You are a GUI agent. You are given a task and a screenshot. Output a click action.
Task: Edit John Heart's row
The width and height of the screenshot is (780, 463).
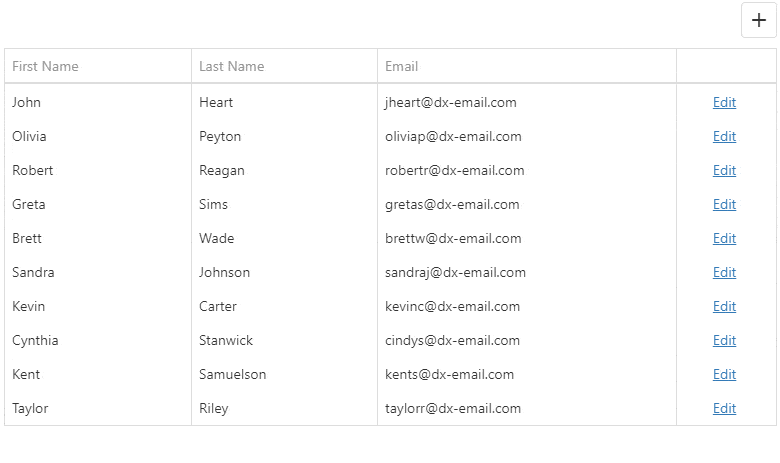(724, 102)
